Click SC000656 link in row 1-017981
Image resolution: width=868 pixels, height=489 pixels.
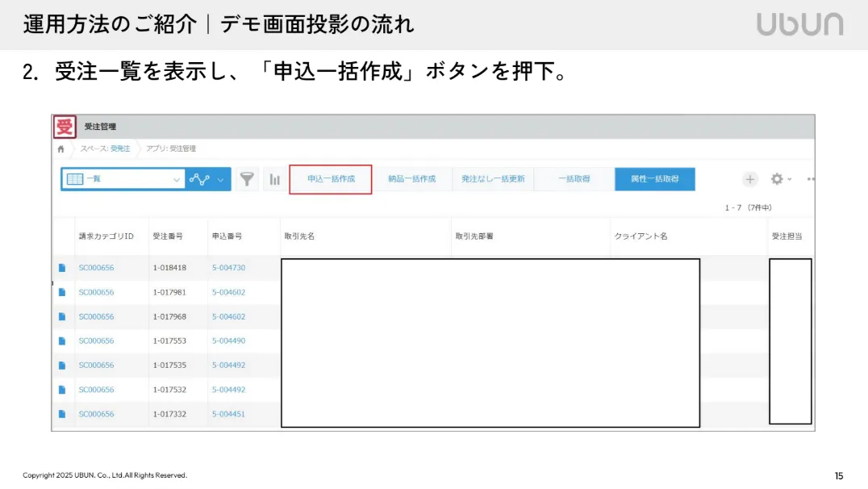coord(96,292)
